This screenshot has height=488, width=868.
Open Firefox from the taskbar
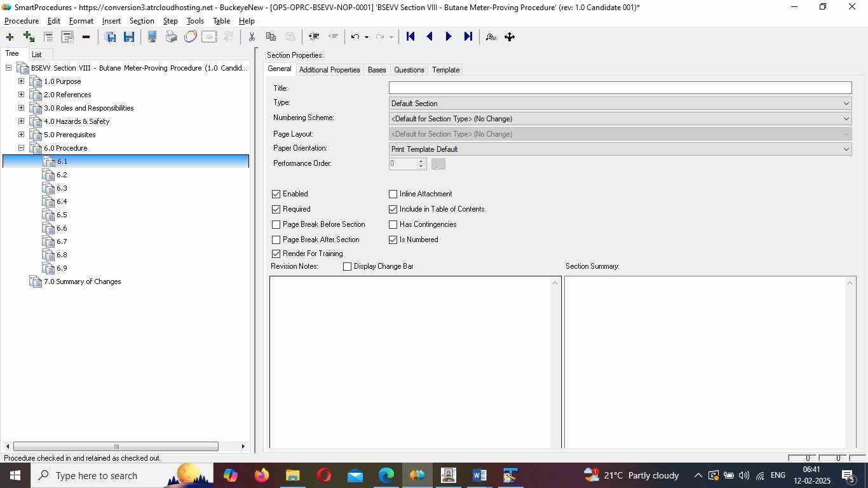tap(261, 475)
